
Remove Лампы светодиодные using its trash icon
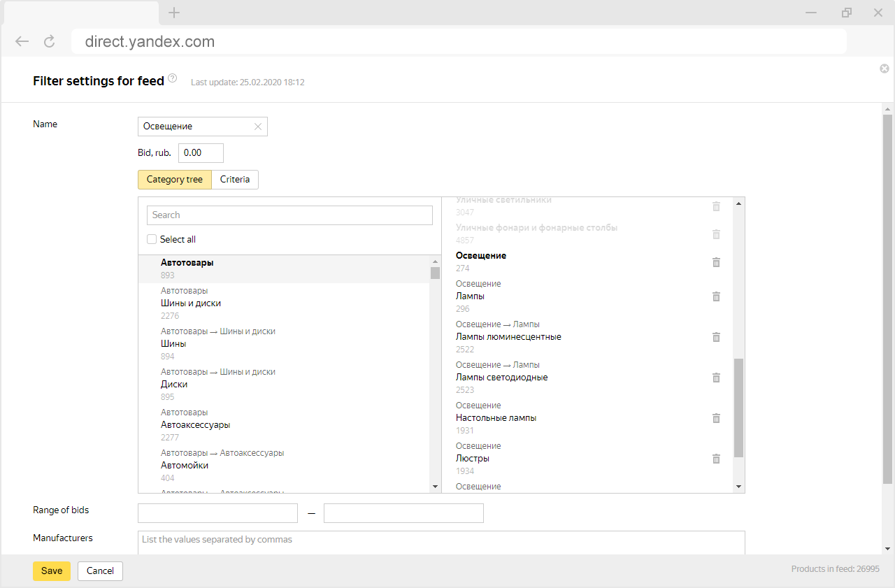[x=716, y=378]
